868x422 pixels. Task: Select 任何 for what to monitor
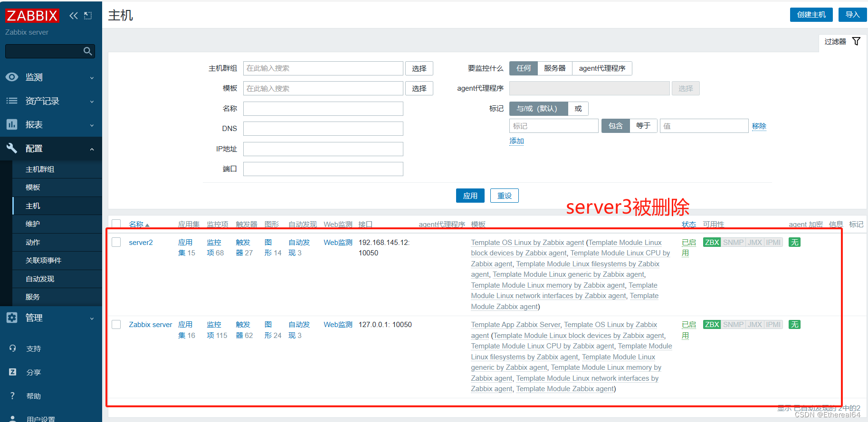click(524, 68)
